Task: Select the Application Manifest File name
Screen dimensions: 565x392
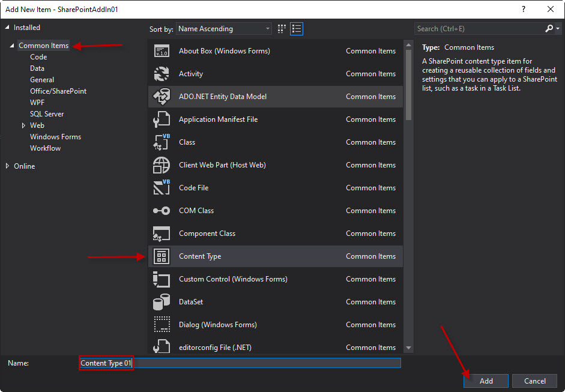Action: 219,119
